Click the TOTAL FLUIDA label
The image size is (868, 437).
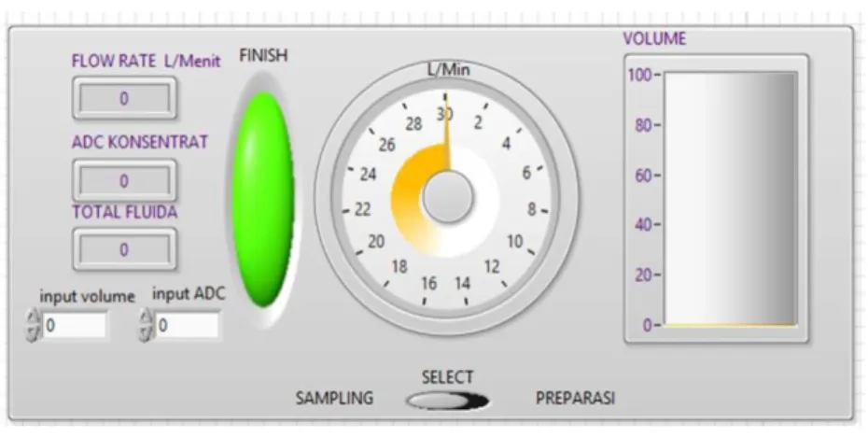[x=125, y=212]
